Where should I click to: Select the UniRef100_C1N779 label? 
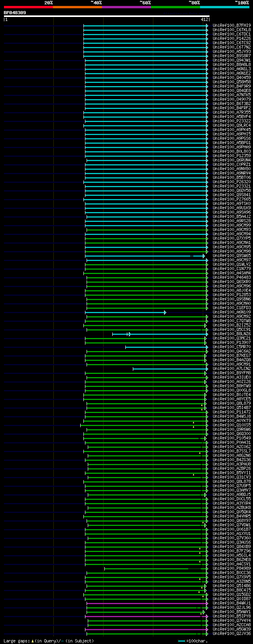[232, 268]
